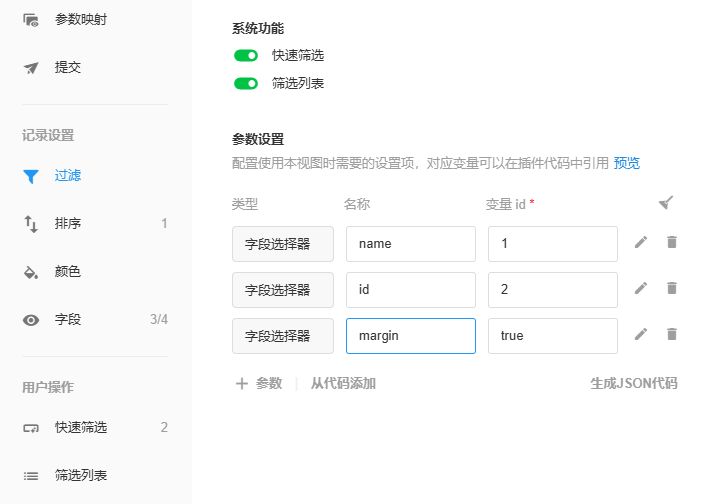Open 筛选列表 under 用户操作
Screen dimensions: 701x504
[x=80, y=475]
